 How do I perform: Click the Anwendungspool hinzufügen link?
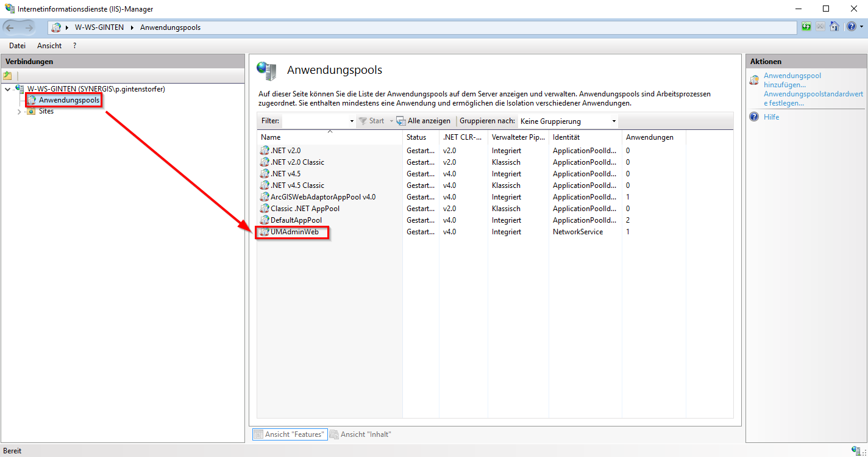pyautogui.click(x=792, y=80)
